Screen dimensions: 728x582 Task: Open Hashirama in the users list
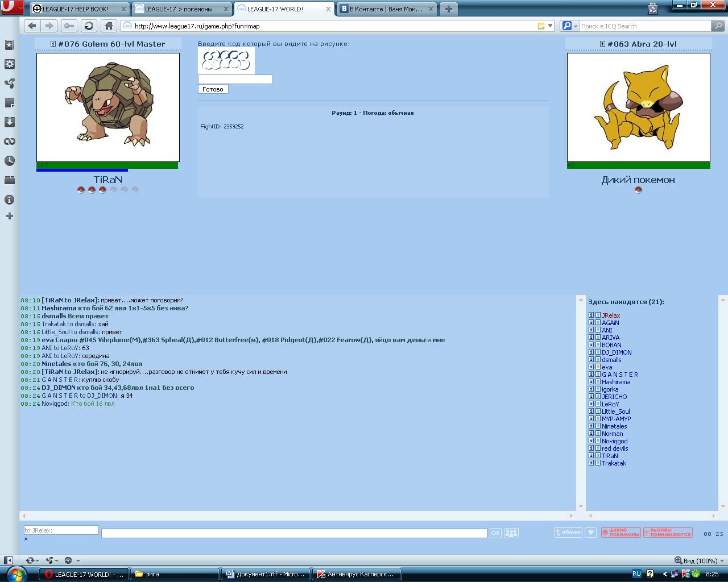click(616, 382)
